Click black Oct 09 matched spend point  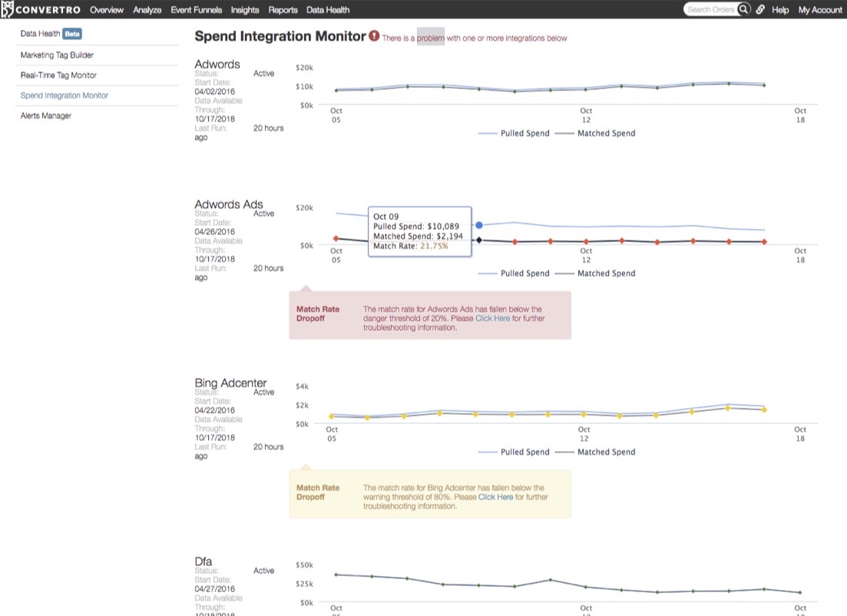[x=479, y=240]
